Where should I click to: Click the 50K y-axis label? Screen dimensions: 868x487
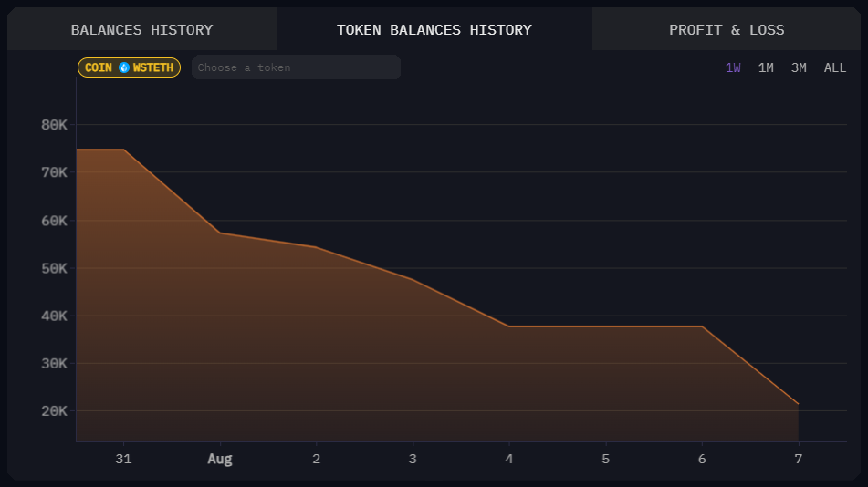[x=54, y=268]
